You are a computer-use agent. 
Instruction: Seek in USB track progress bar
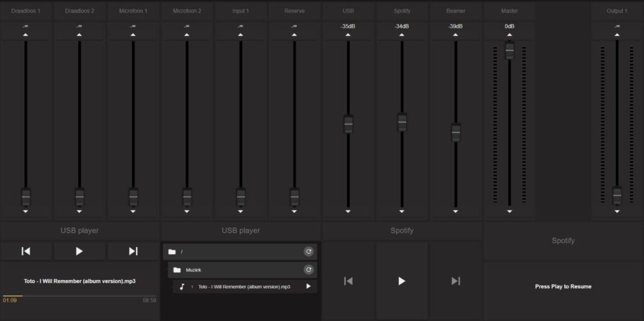point(79,296)
